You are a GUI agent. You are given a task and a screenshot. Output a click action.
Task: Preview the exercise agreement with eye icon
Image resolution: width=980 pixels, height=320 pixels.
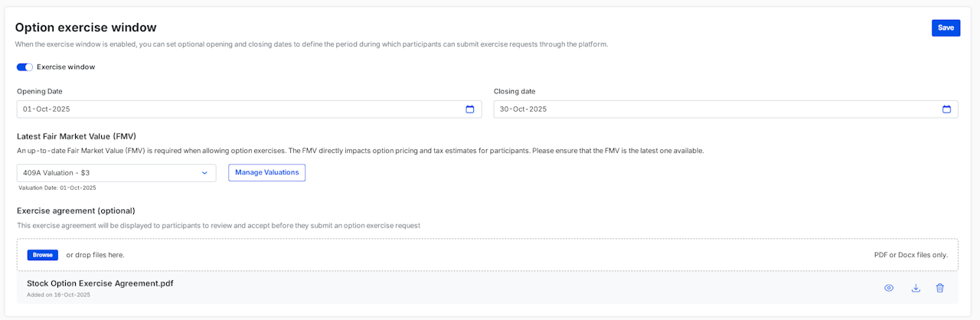click(x=889, y=288)
